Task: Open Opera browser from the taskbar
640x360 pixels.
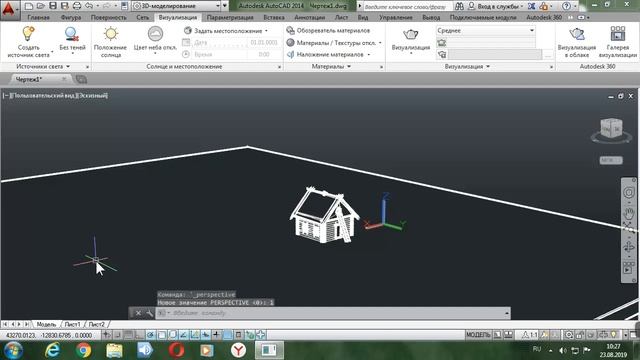Action: [x=176, y=350]
